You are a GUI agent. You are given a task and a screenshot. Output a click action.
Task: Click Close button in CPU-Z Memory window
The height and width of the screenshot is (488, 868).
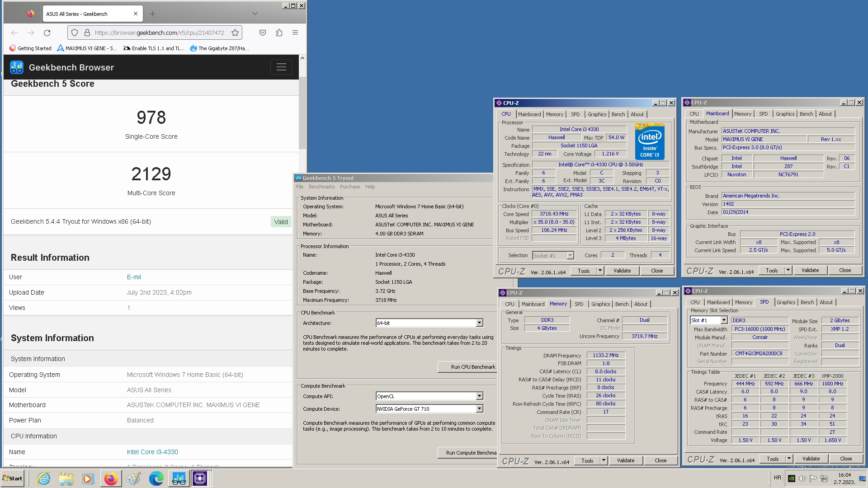pyautogui.click(x=660, y=460)
